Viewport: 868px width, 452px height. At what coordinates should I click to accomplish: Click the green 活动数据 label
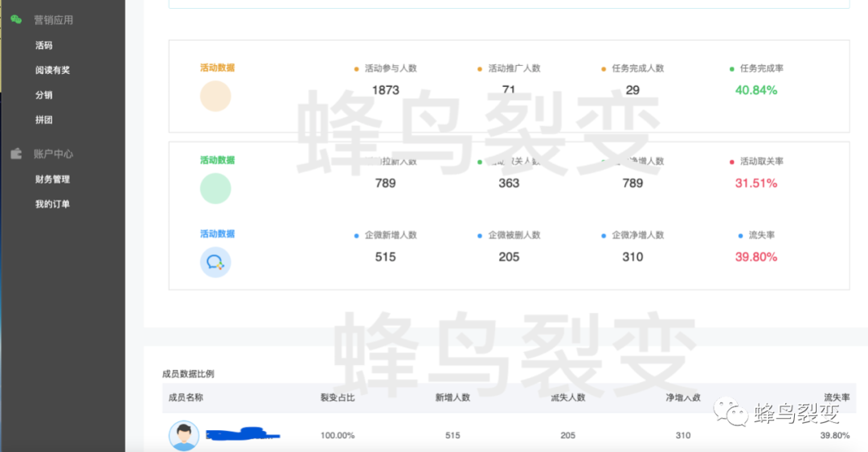click(x=218, y=160)
